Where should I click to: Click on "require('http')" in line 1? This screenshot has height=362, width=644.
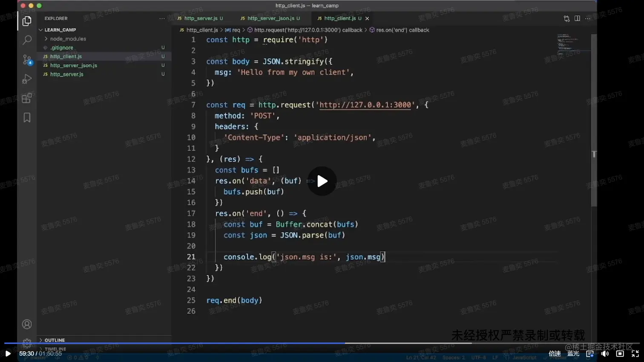click(x=296, y=40)
